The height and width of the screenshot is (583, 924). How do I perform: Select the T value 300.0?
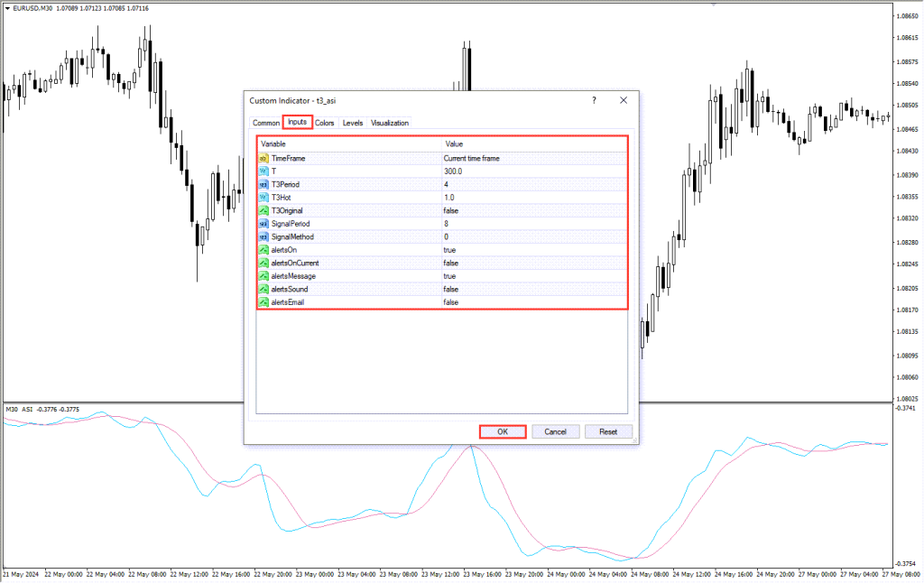point(453,171)
